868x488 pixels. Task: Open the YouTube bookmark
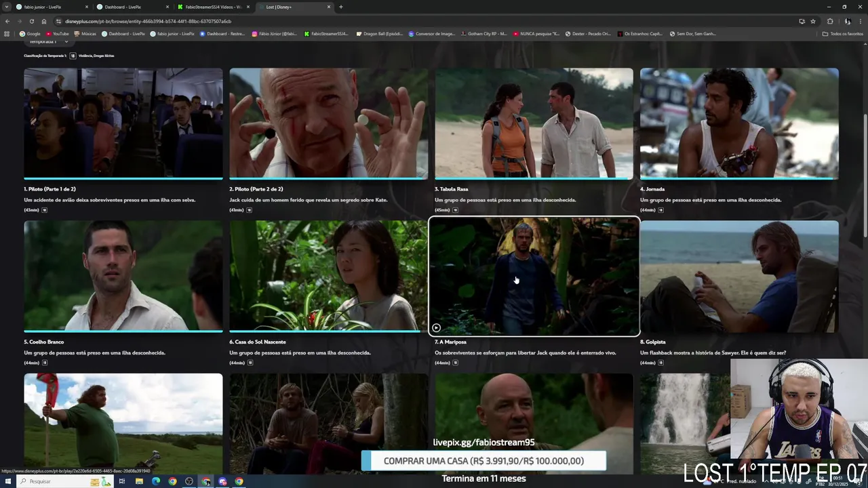coord(57,34)
